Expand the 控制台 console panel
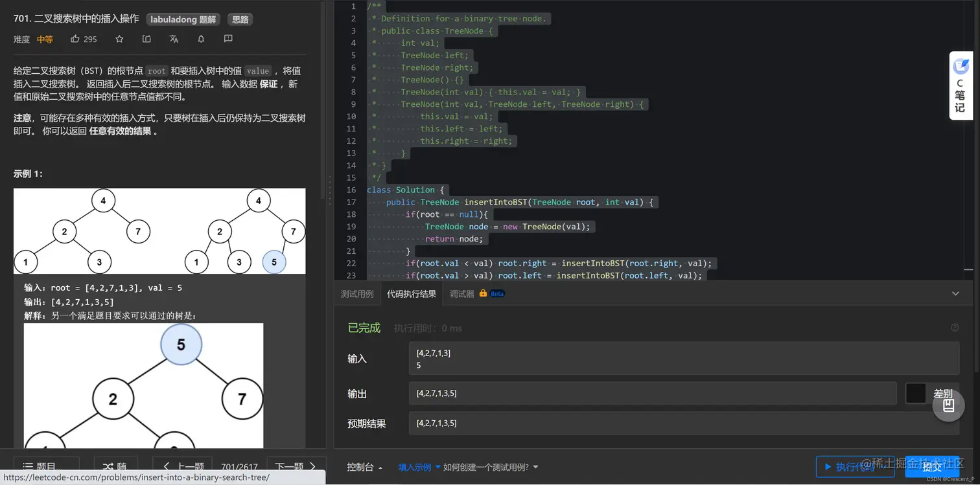 pos(364,467)
